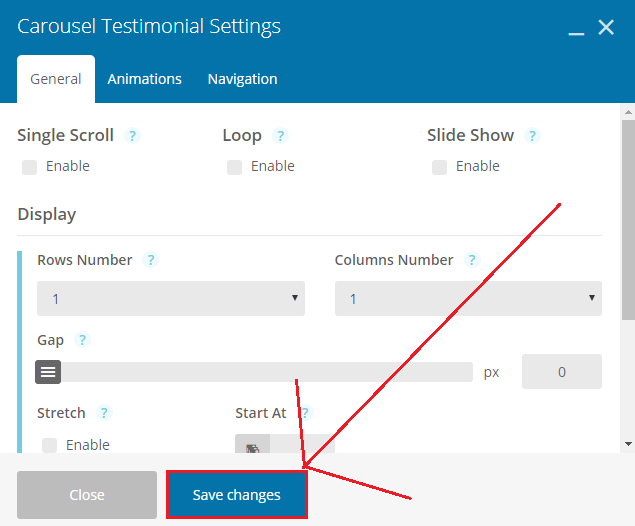Enable Loop checkbox
This screenshot has height=526, width=635.
[234, 167]
